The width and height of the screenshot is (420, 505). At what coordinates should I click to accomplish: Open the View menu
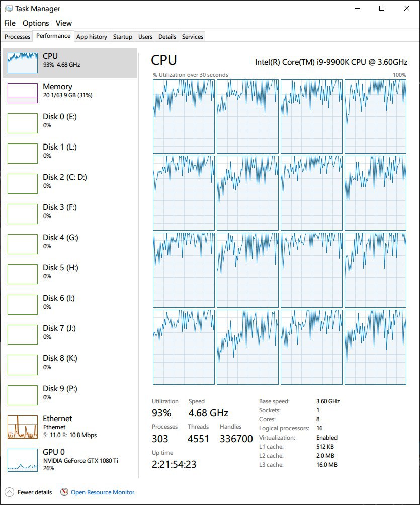pyautogui.click(x=64, y=23)
